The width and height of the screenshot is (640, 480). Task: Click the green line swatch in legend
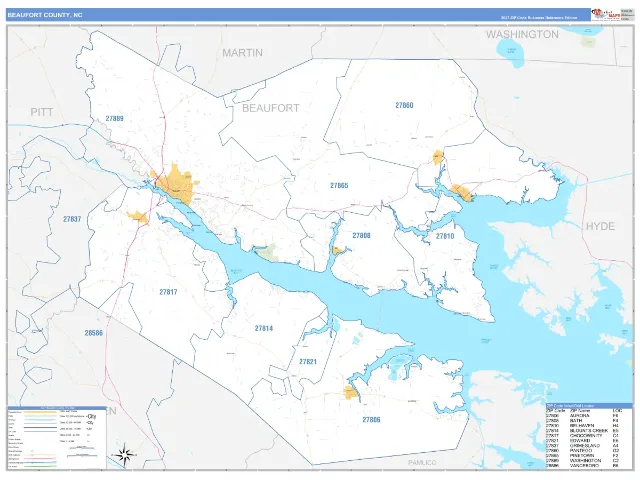[x=40, y=467]
